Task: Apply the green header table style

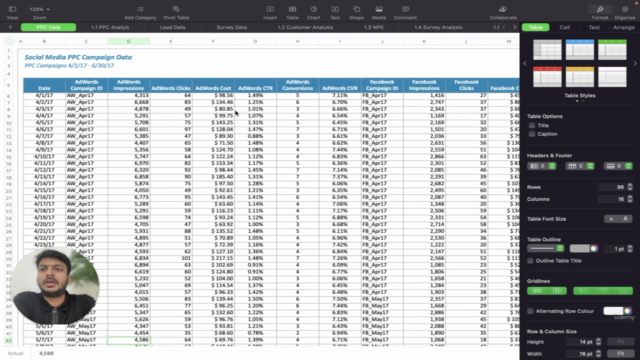Action: 612,50
